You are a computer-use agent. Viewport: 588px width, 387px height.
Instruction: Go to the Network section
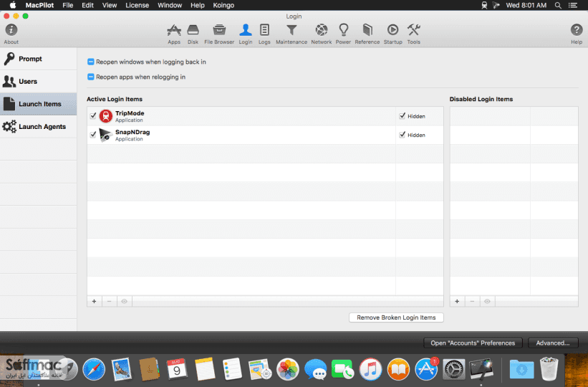322,34
